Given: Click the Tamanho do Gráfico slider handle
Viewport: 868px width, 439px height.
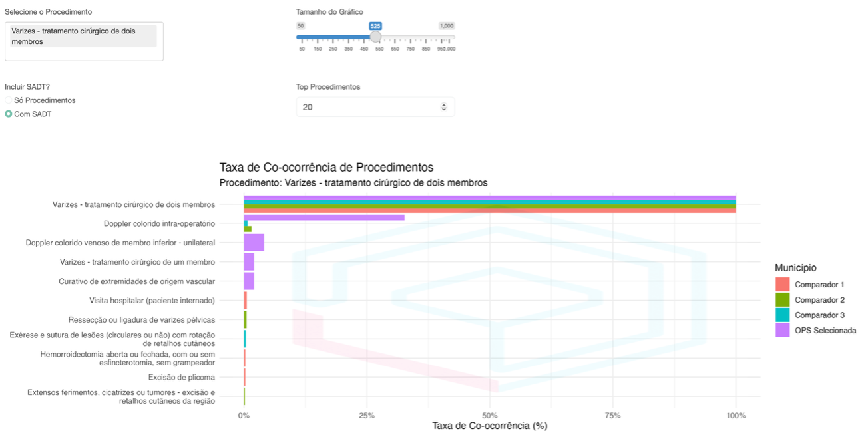Looking at the screenshot, I should click(x=375, y=37).
